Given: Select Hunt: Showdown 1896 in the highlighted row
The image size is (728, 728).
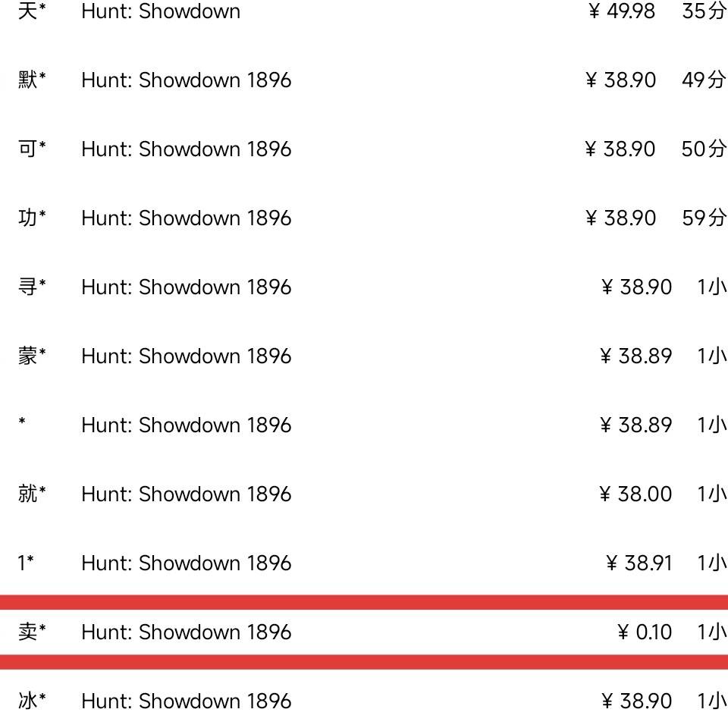Looking at the screenshot, I should pyautogui.click(x=186, y=632).
